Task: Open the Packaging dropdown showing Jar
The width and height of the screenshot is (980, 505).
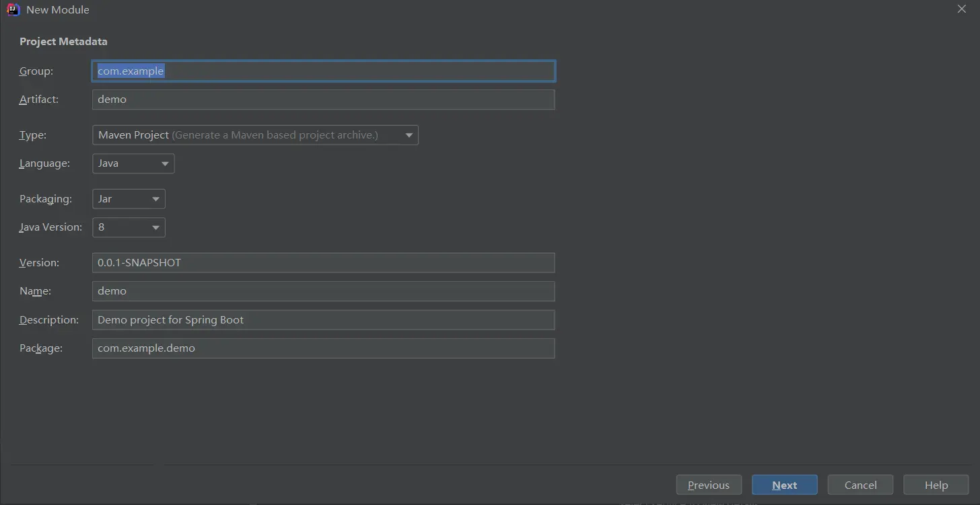Action: pos(129,199)
